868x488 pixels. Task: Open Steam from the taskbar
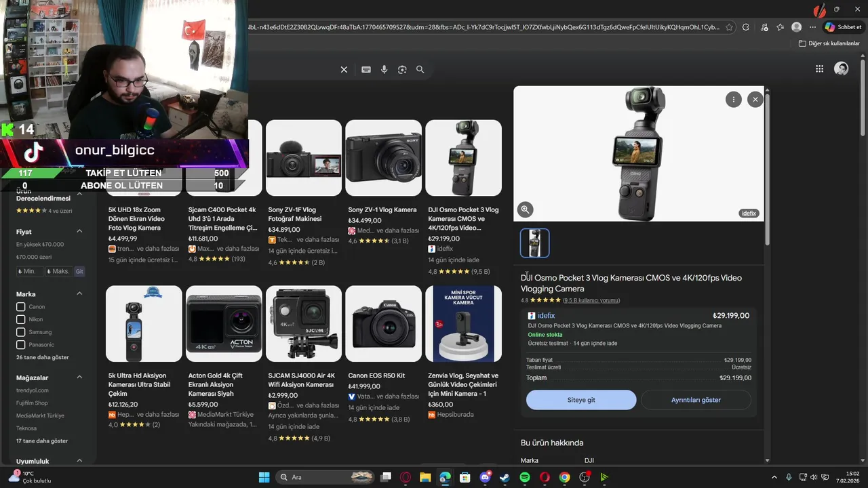[x=505, y=477]
